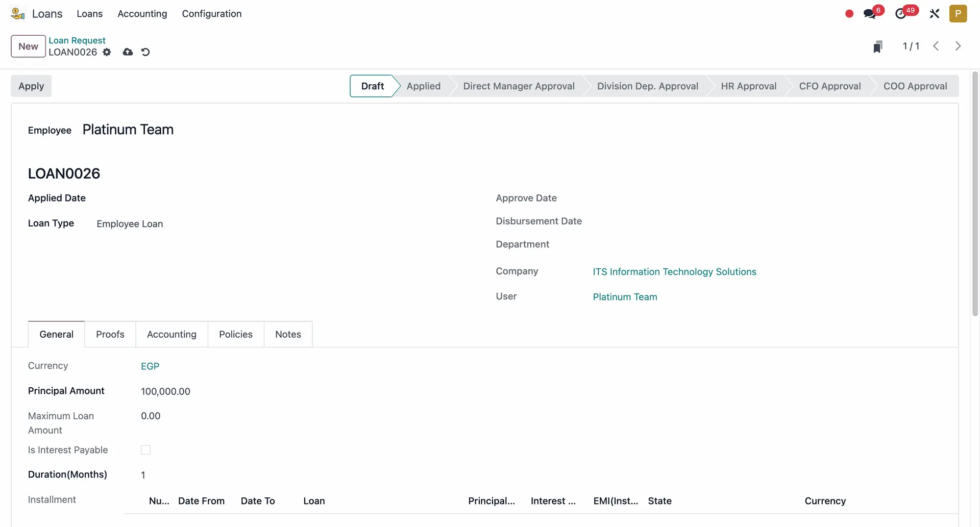Select the COO Approval stage
Viewport: 980px width, 527px height.
tap(915, 86)
